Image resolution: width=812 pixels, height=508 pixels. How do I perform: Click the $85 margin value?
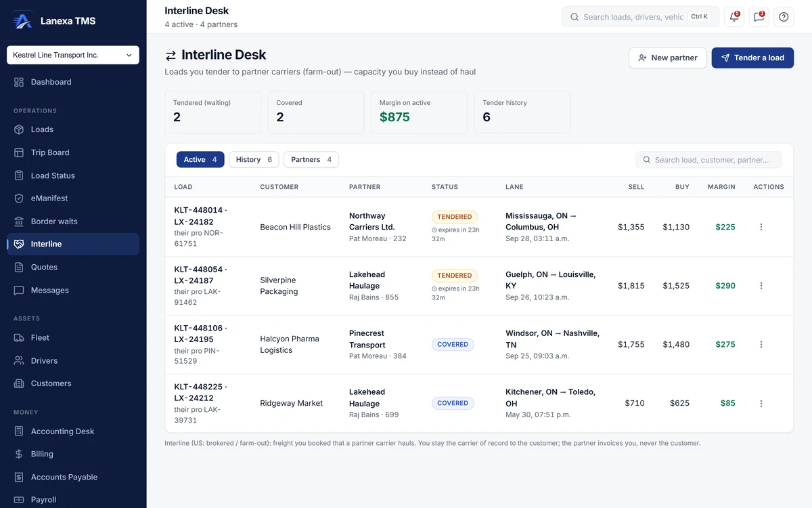(x=727, y=403)
